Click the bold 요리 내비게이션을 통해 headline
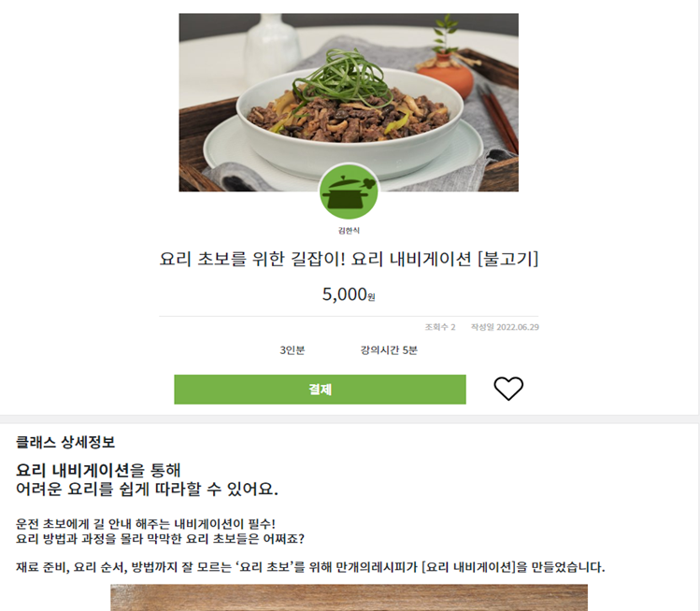The height and width of the screenshot is (611, 700). tap(98, 470)
